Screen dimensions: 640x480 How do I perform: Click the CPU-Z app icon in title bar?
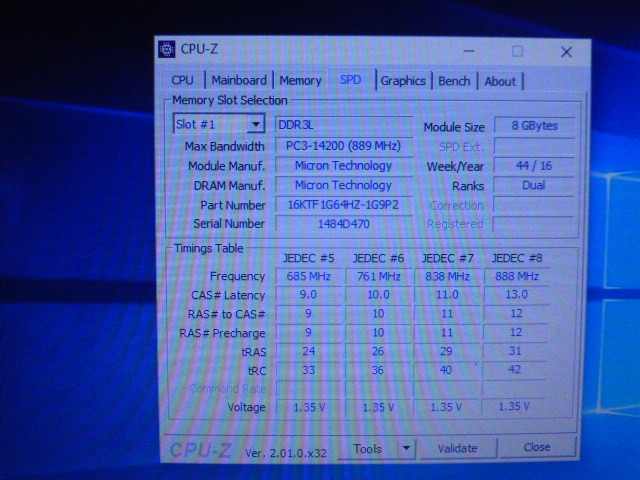pyautogui.click(x=167, y=49)
